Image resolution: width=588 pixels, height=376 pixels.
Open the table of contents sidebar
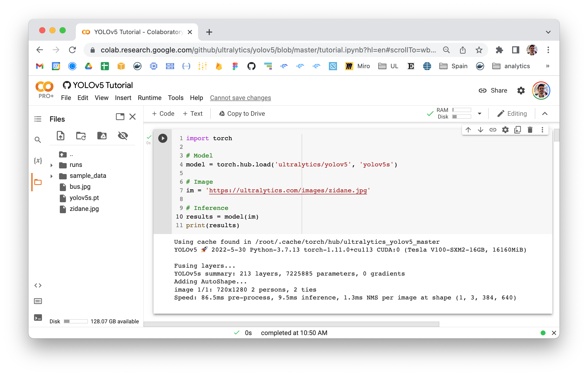38,119
